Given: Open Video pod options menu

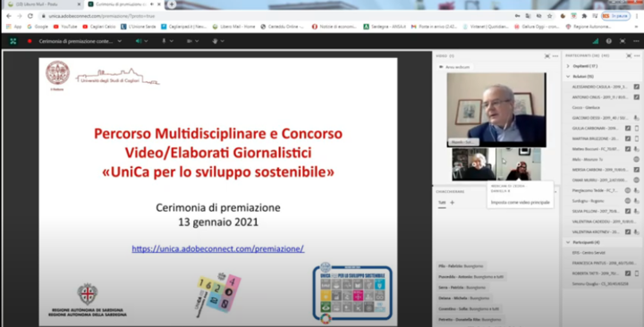Looking at the screenshot, I should point(555,55).
